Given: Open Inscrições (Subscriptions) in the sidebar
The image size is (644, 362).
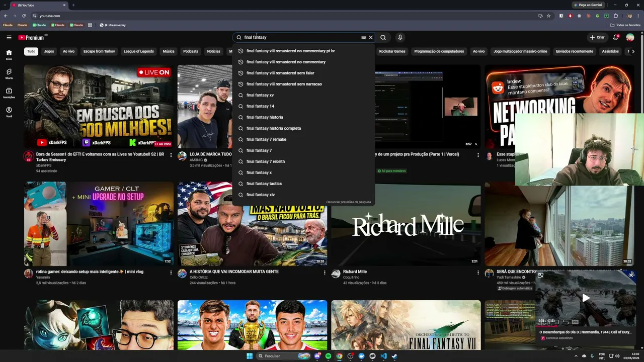Looking at the screenshot, I should point(9,93).
